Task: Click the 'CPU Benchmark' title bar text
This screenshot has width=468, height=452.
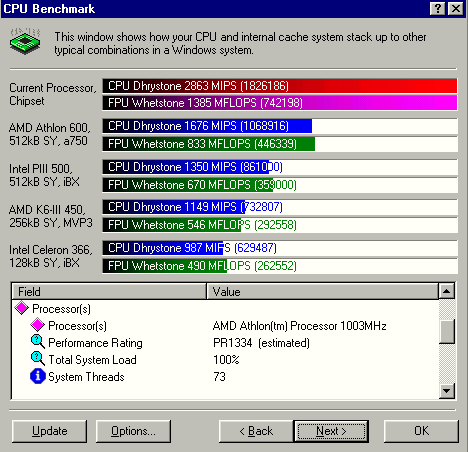Action: coord(49,9)
